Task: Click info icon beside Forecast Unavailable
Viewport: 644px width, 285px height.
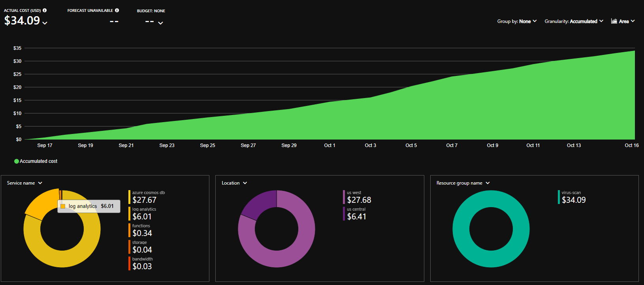Action: click(x=117, y=10)
